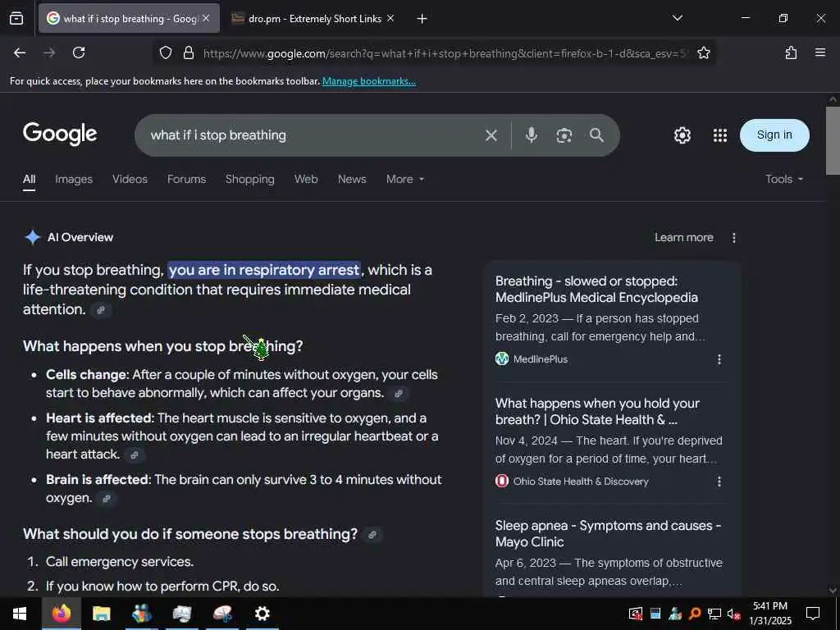Viewport: 840px width, 630px height.
Task: Go back to the previous page
Action: coord(20,52)
